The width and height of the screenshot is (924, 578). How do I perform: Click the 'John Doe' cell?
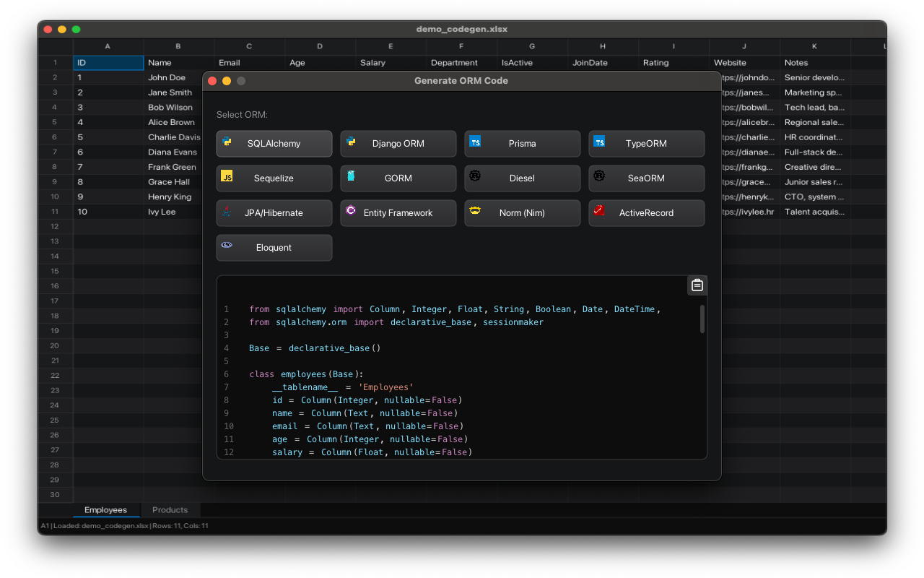(173, 77)
